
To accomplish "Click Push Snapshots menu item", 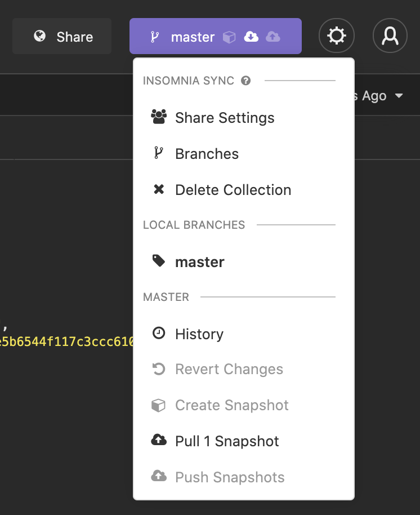I will pos(230,477).
